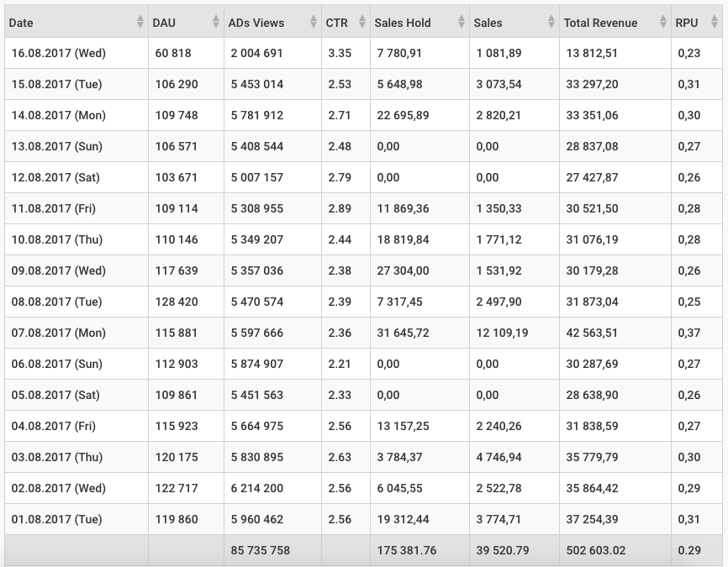Click the DAU column sort arrows

216,23
